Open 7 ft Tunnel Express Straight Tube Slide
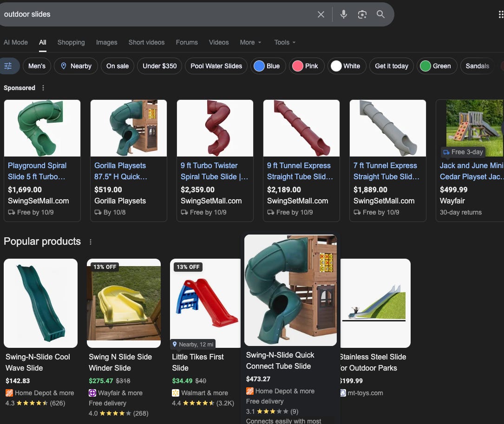This screenshot has width=504, height=424. coord(386,171)
